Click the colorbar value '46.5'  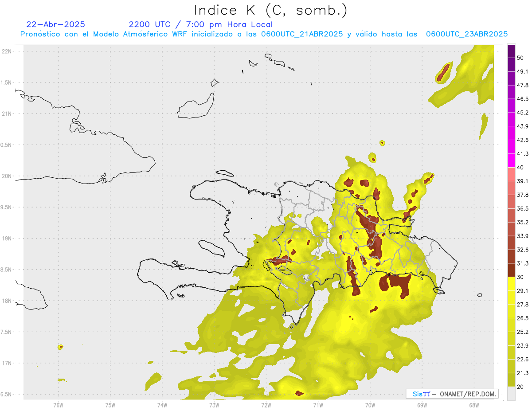(x=523, y=99)
